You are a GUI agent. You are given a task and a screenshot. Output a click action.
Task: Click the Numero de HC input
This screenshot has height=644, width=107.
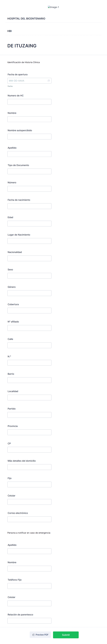click(x=29, y=102)
